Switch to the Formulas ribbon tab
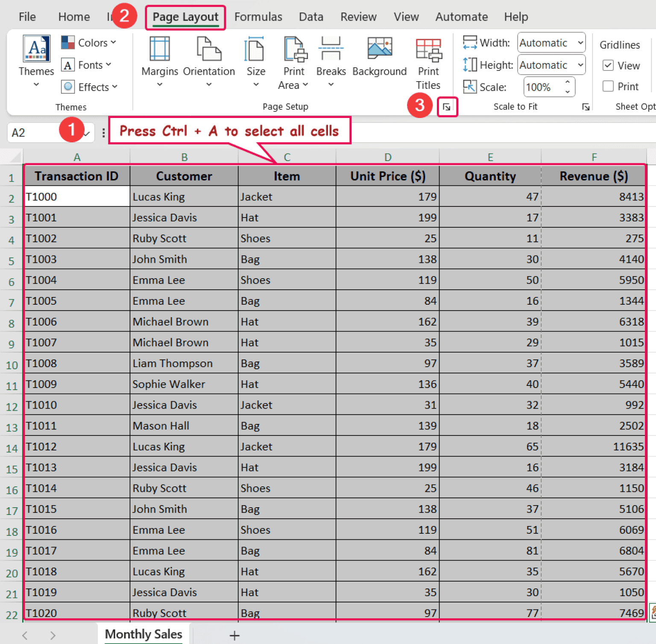 pyautogui.click(x=258, y=17)
